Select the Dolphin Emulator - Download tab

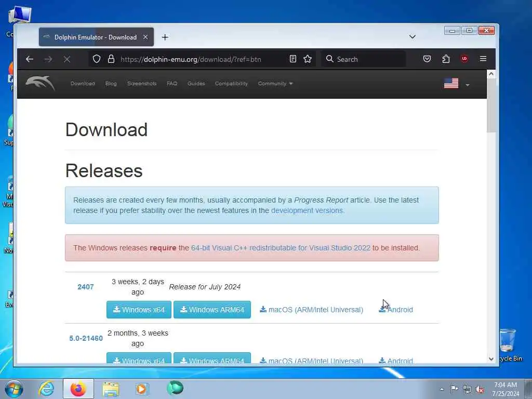click(x=96, y=37)
